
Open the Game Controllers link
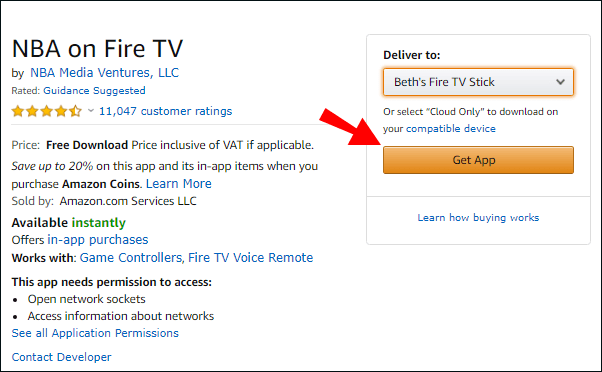(131, 258)
